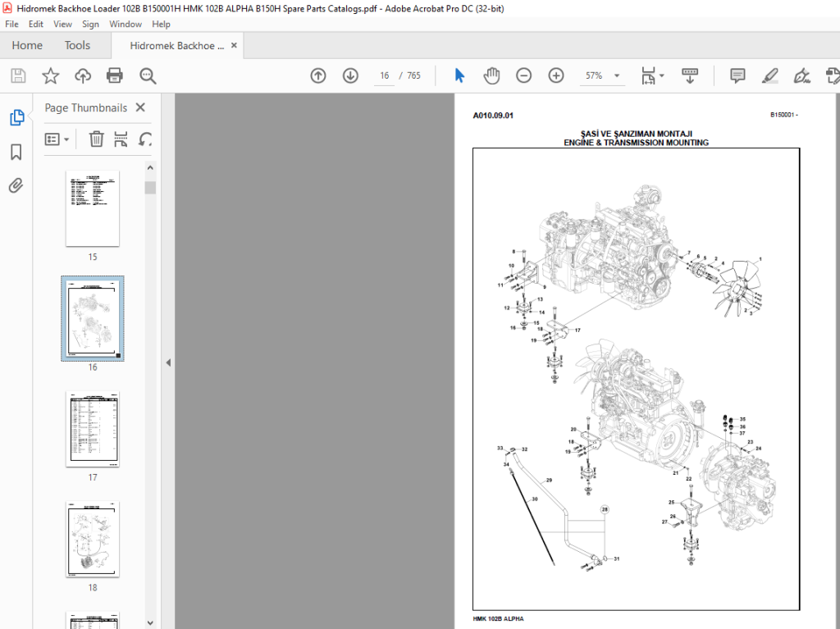Click the 57% zoom level field
This screenshot has width=840, height=629.
coord(594,75)
